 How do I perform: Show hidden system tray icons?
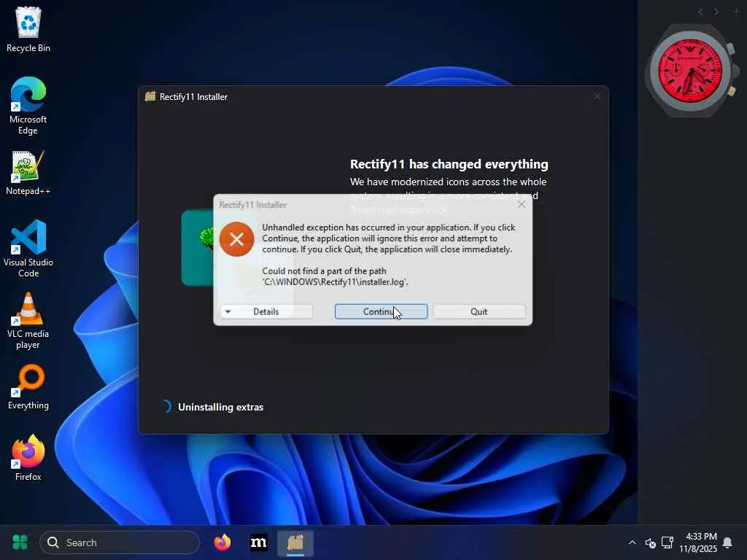(x=632, y=542)
